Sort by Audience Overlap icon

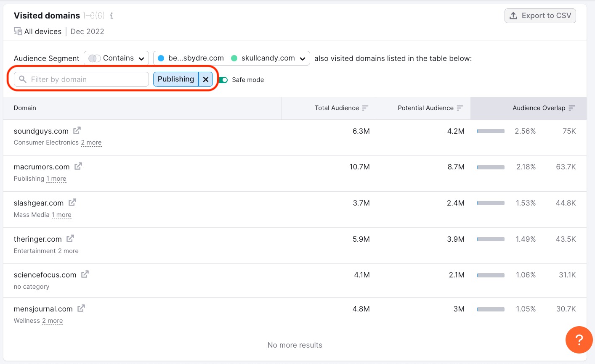[x=571, y=108]
